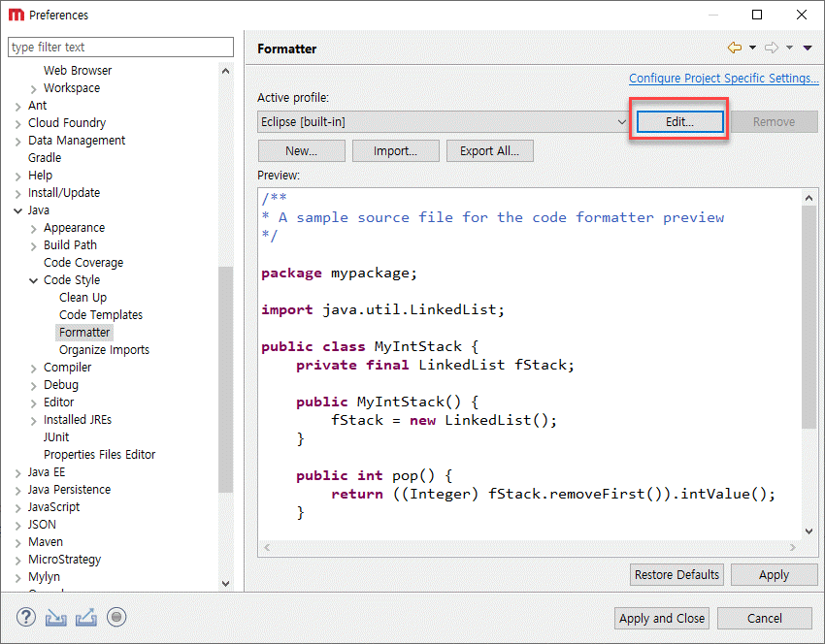825x644 pixels.
Task: Select Code Templates tree item
Action: [x=101, y=314]
